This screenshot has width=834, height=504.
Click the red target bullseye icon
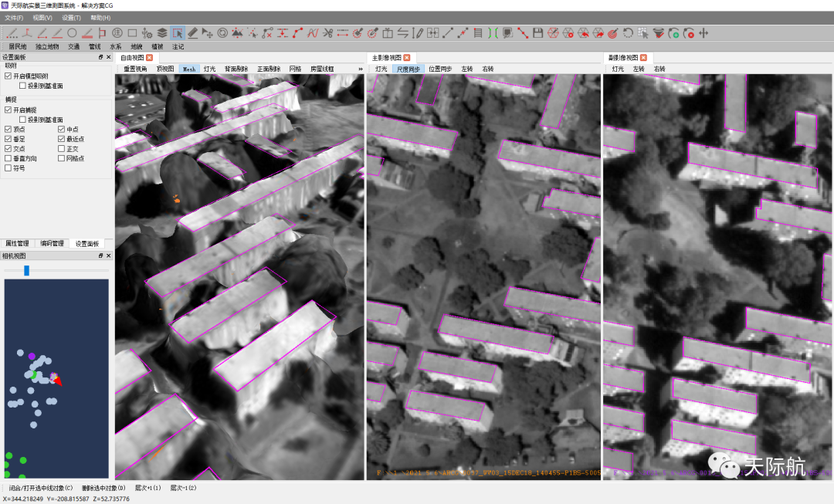click(x=612, y=33)
